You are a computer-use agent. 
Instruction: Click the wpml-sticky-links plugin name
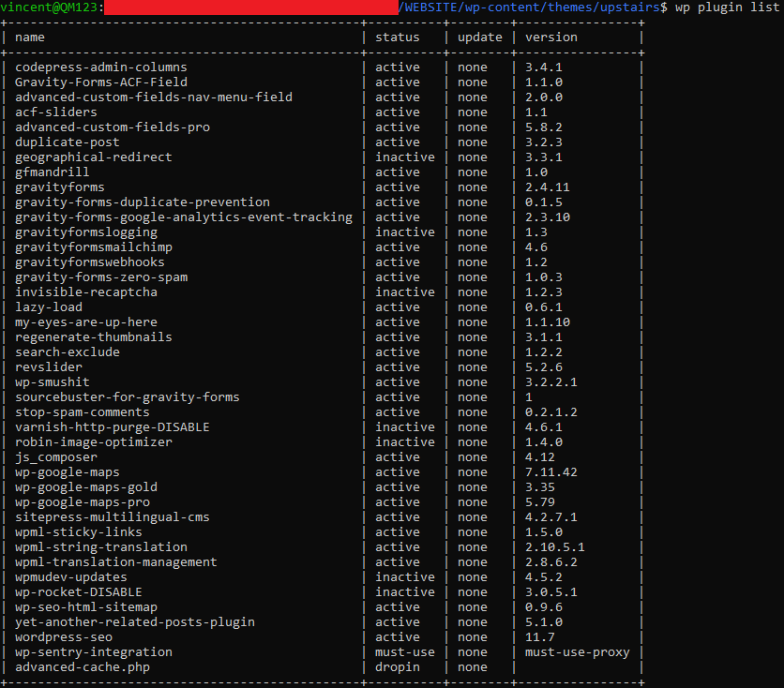79,532
